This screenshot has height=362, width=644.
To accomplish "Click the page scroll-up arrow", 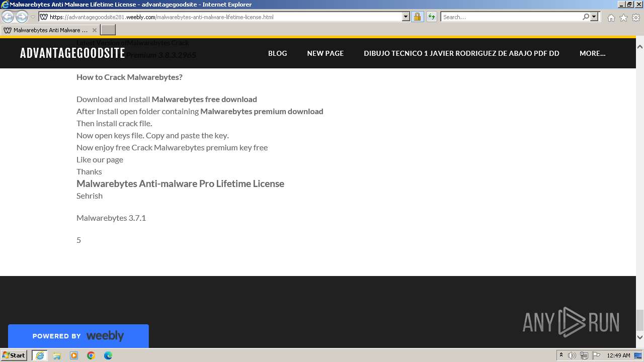I will (x=640, y=46).
